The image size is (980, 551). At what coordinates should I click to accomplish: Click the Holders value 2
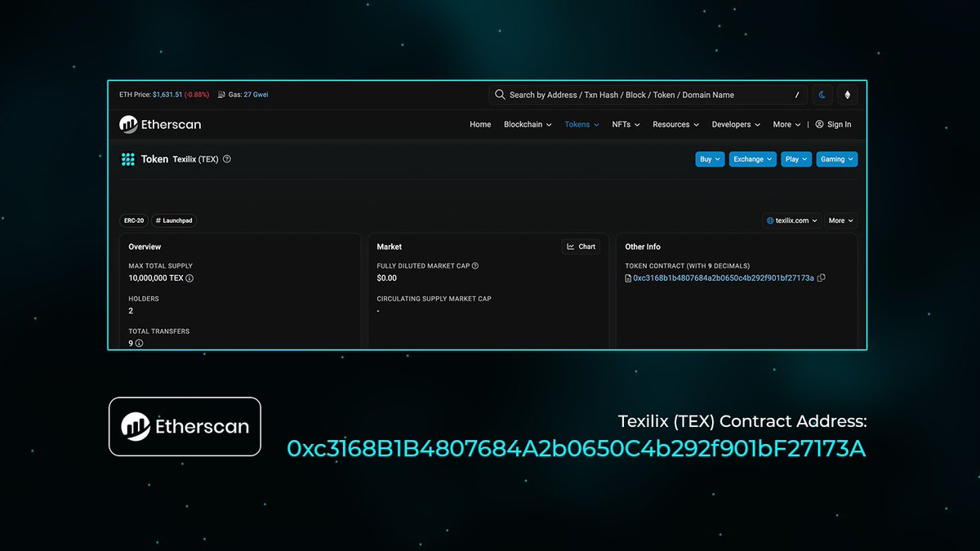(131, 311)
